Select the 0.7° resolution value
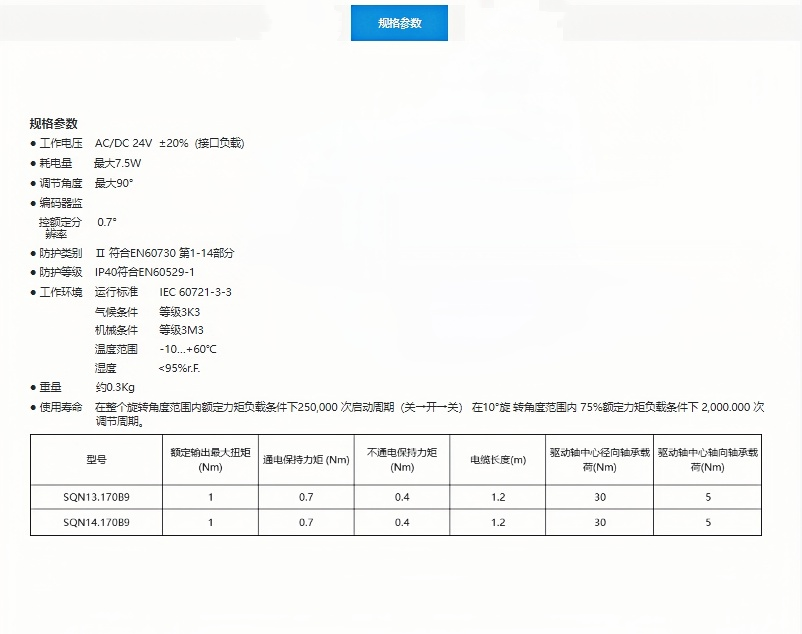802x634 pixels. [107, 221]
